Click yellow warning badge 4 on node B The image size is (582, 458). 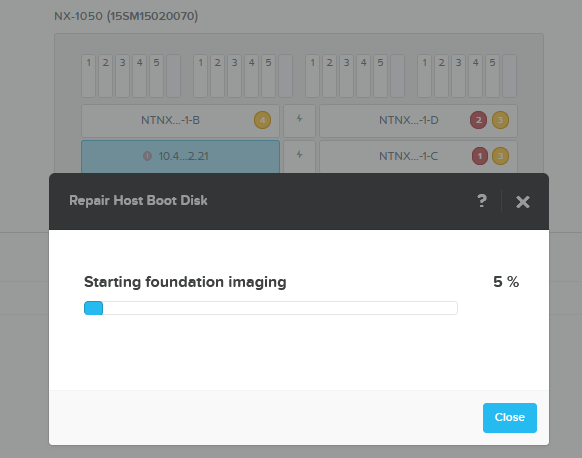tap(262, 120)
